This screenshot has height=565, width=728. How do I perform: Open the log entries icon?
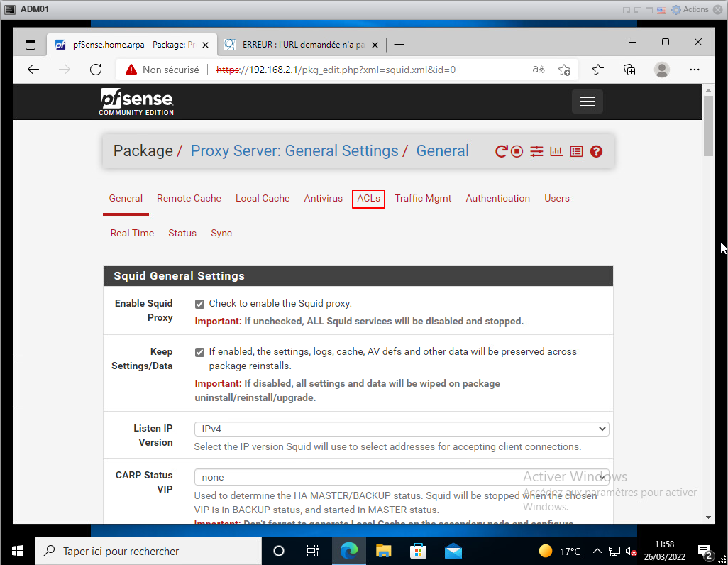[576, 151]
